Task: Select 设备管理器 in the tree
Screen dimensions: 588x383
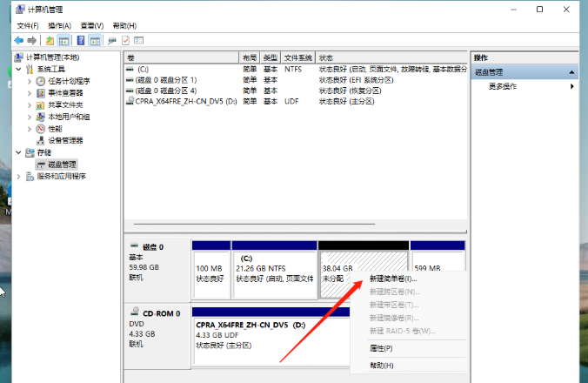Action: (x=65, y=140)
